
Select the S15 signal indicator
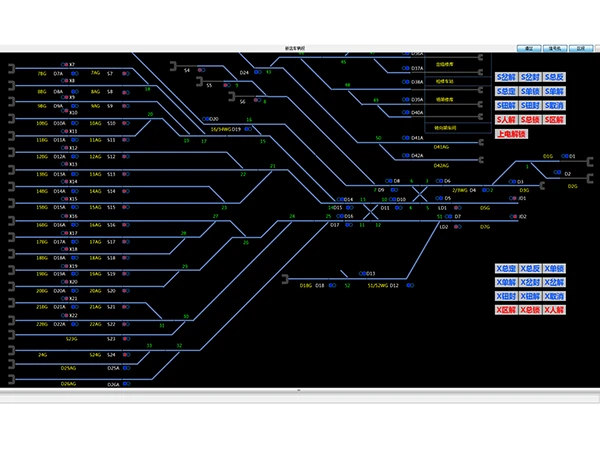(126, 207)
